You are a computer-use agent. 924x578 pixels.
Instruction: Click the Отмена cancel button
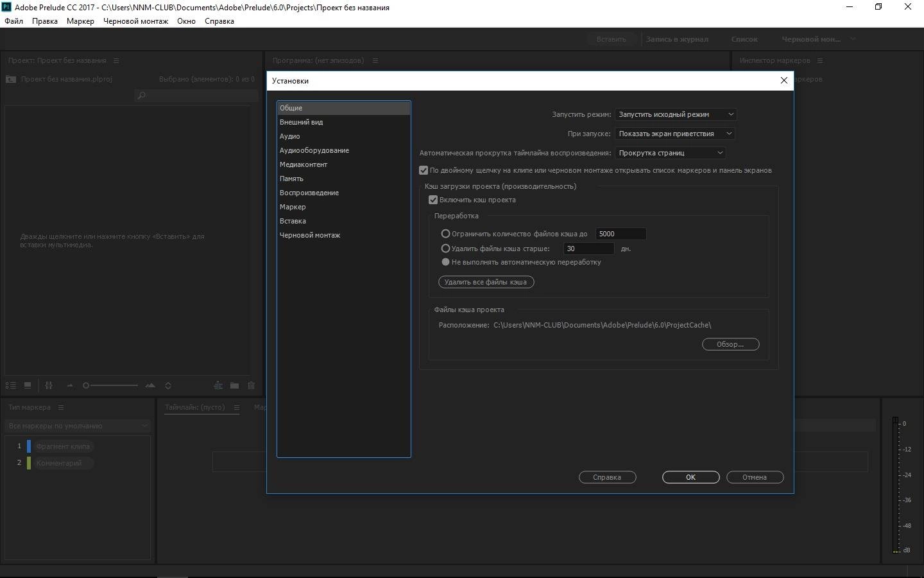[x=755, y=477]
